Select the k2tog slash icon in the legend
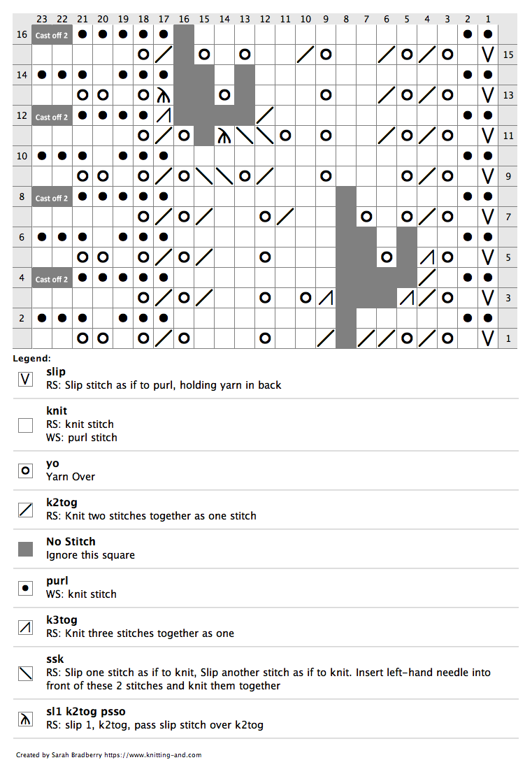 click(26, 510)
